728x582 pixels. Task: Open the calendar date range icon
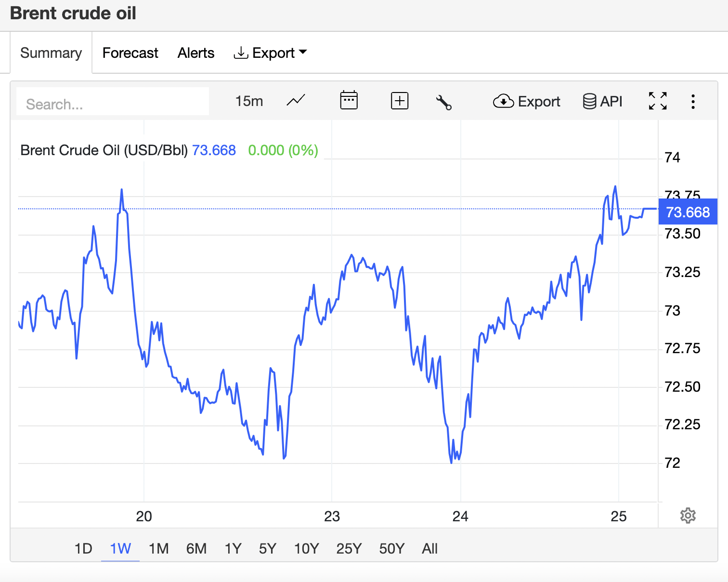(349, 101)
